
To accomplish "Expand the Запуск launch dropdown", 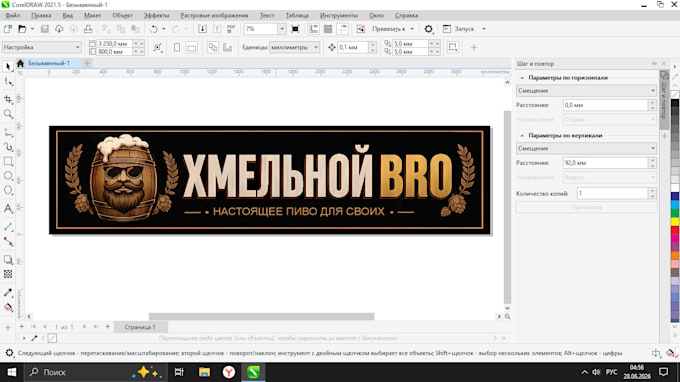I will (x=484, y=29).
